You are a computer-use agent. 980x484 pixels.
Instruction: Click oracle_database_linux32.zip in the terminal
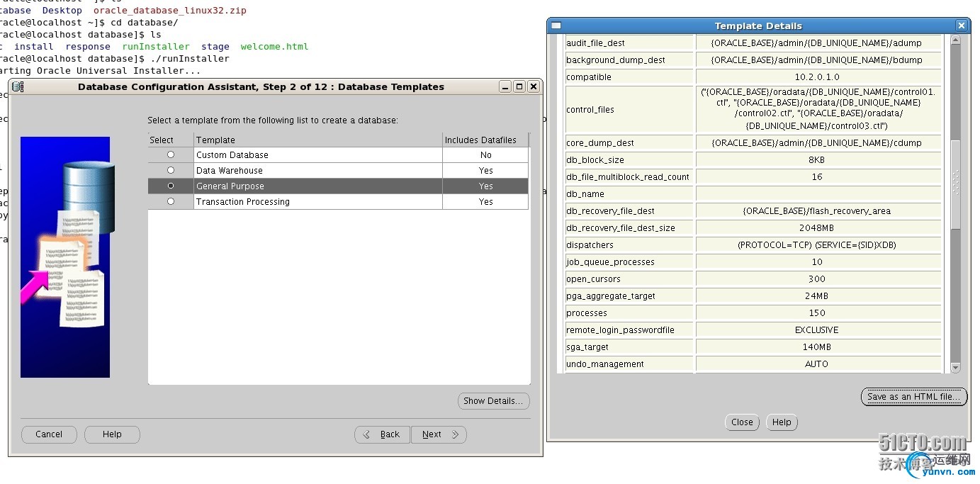170,11
